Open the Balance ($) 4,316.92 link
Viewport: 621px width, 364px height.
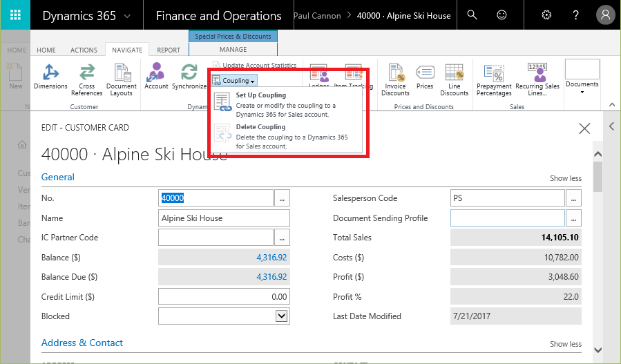tap(271, 257)
